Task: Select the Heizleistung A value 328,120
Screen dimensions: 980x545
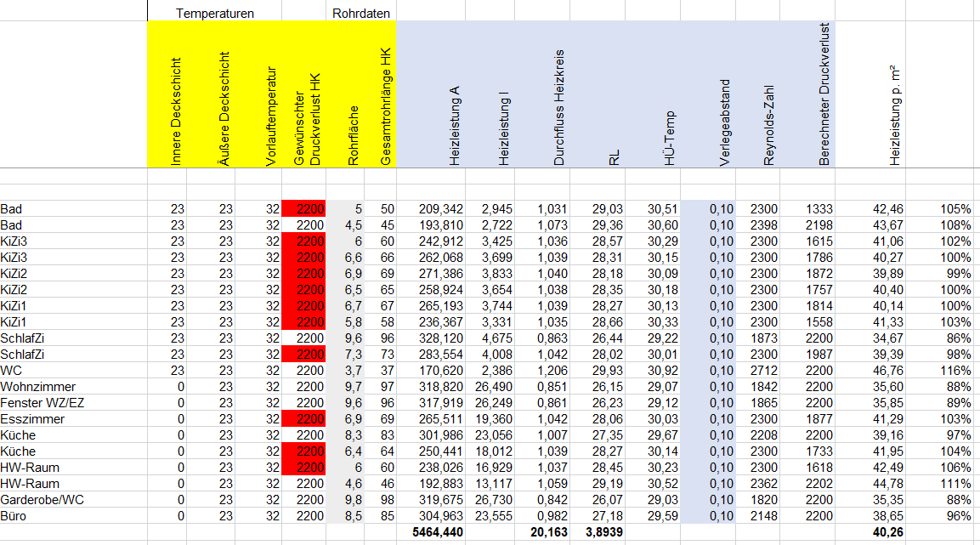Action: tap(440, 338)
